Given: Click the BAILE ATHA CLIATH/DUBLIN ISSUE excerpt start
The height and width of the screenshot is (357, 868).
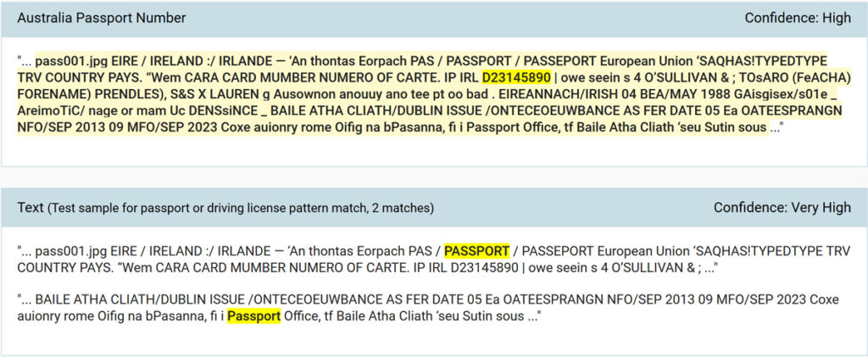Looking at the screenshot, I should click(138, 300).
